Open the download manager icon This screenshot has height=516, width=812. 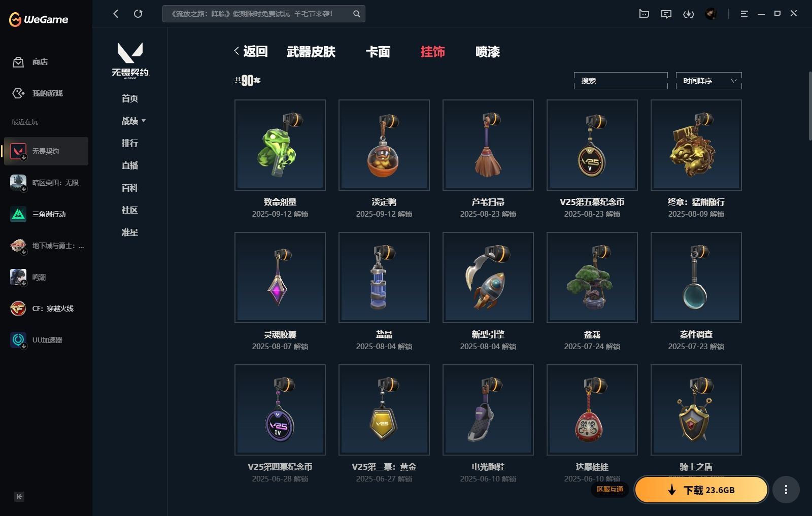pos(688,14)
